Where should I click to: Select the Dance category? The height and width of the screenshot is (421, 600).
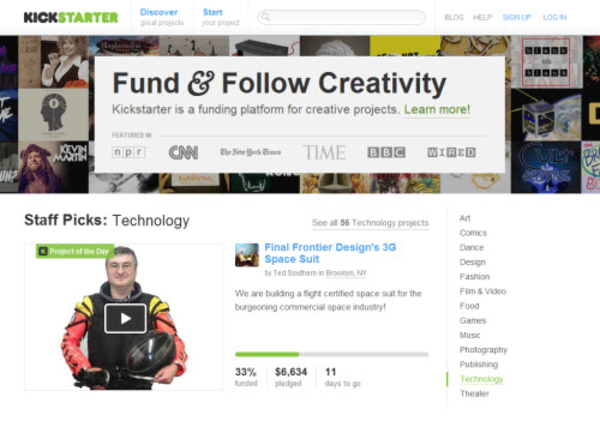pos(471,248)
